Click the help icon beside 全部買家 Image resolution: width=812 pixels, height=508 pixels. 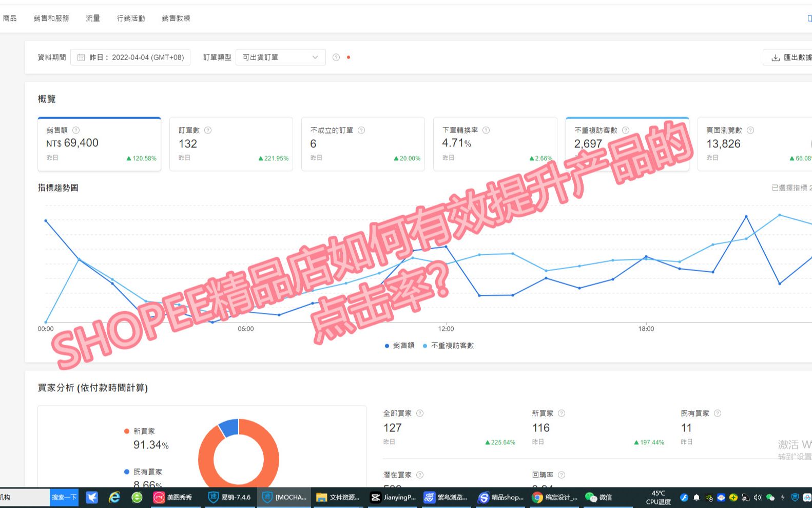[420, 413]
